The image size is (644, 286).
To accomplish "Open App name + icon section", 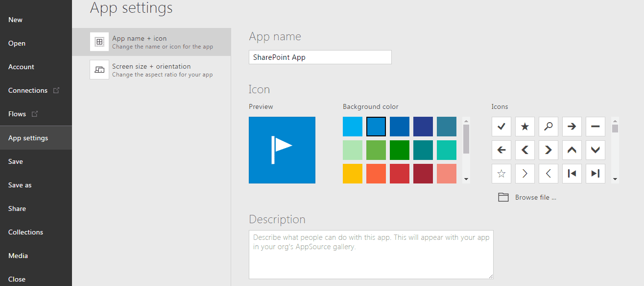I will (152, 42).
